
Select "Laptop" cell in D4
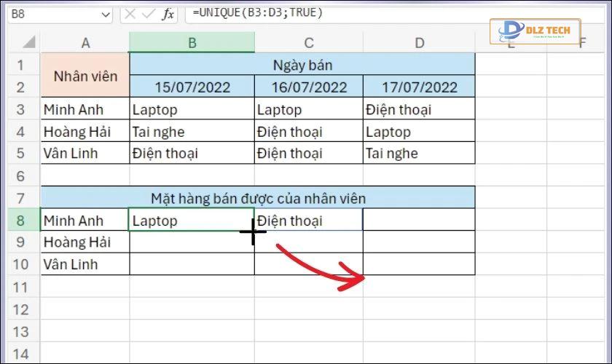(419, 131)
